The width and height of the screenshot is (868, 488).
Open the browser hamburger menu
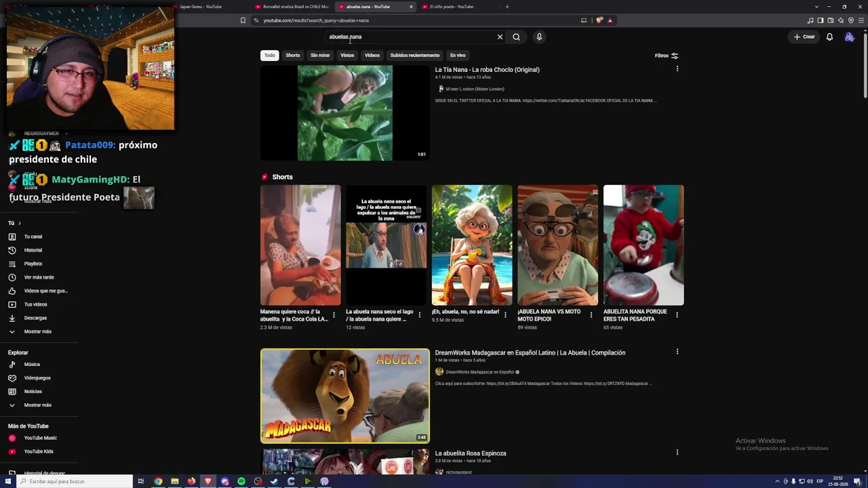coord(861,20)
